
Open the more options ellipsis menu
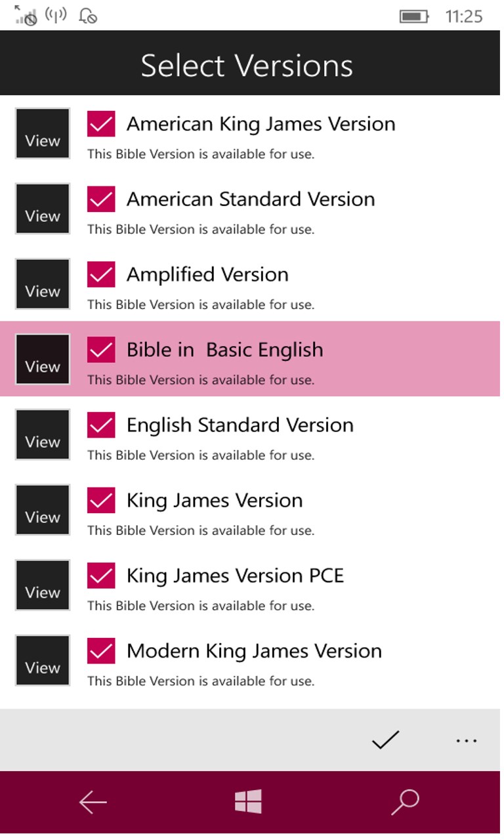point(466,740)
